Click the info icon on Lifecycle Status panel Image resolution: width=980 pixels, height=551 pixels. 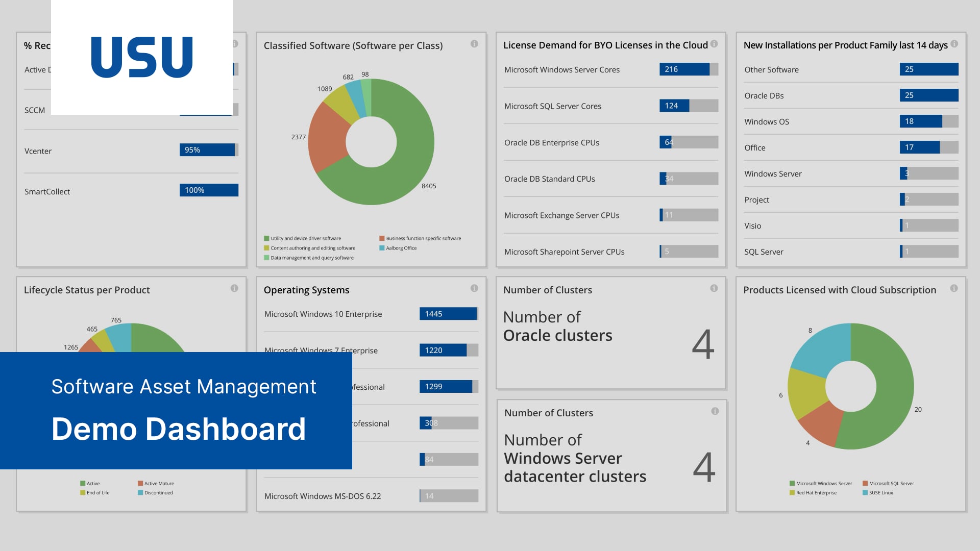(234, 288)
